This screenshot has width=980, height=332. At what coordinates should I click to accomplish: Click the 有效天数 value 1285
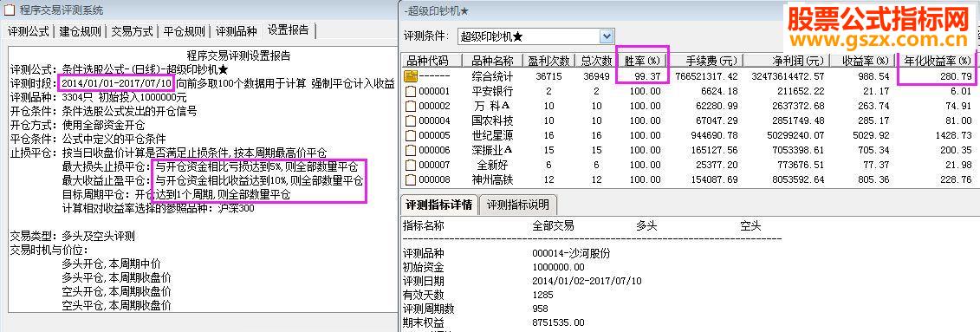[542, 295]
